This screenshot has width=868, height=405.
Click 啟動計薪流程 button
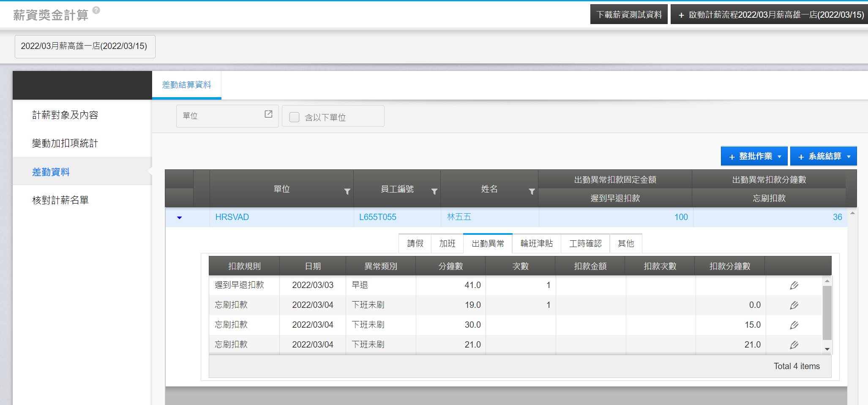tap(770, 15)
